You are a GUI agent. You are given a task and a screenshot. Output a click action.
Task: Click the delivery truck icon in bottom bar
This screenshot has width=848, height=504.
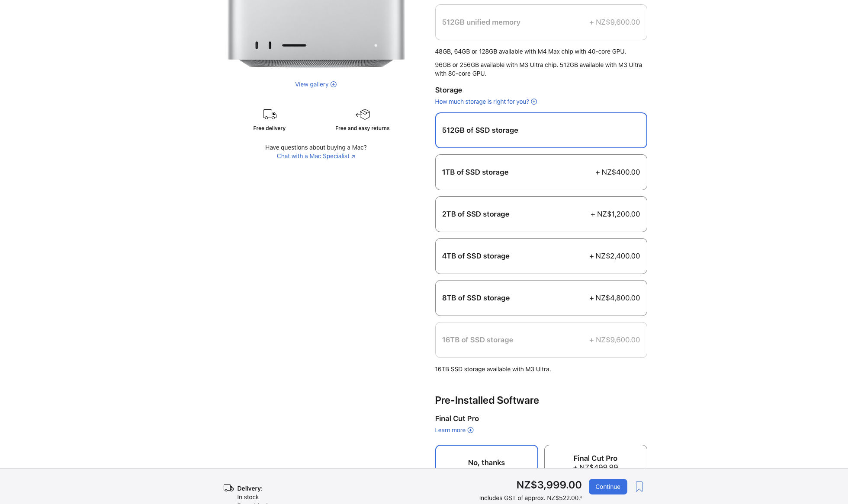[x=228, y=488]
